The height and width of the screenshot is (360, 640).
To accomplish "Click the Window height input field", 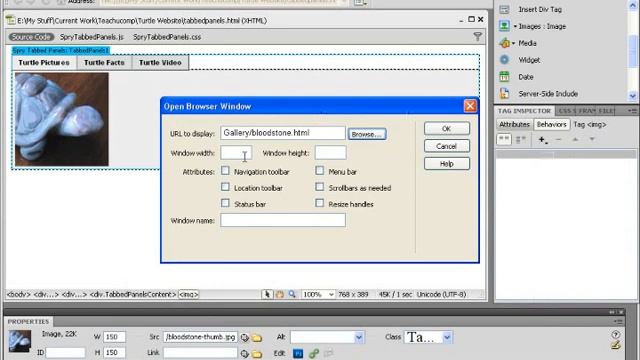I will (331, 153).
